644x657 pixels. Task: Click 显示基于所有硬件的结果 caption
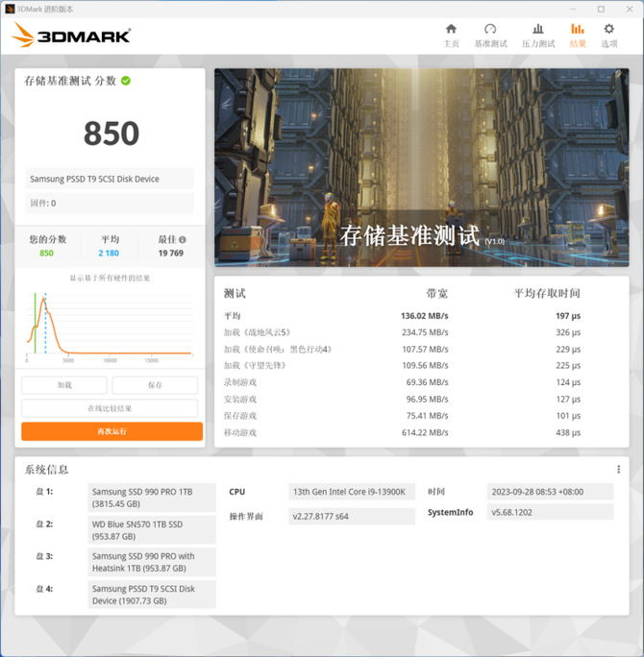point(110,278)
